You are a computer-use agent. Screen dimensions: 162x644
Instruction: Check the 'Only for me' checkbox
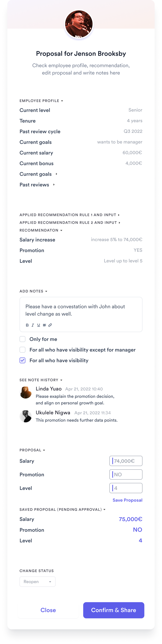click(x=23, y=339)
